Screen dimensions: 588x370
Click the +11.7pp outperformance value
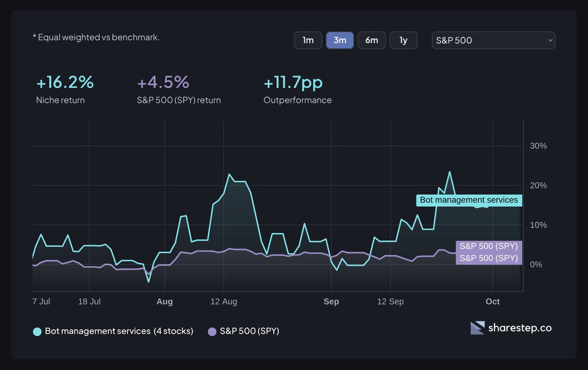click(x=293, y=82)
